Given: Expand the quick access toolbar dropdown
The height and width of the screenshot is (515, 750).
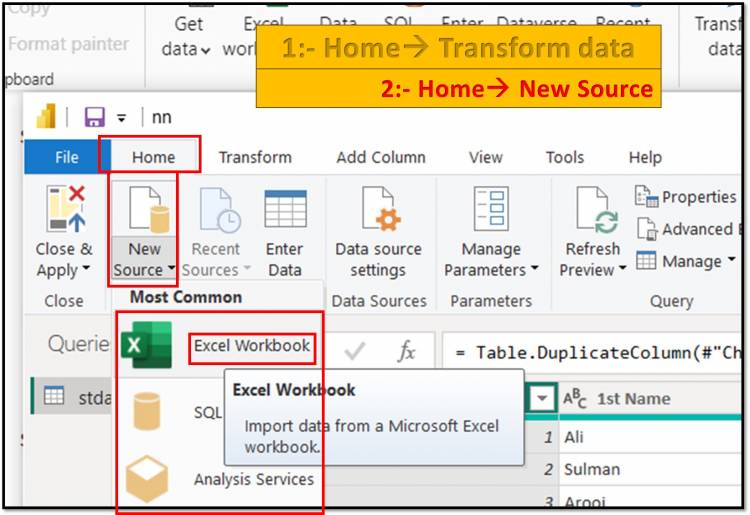Looking at the screenshot, I should [x=121, y=118].
